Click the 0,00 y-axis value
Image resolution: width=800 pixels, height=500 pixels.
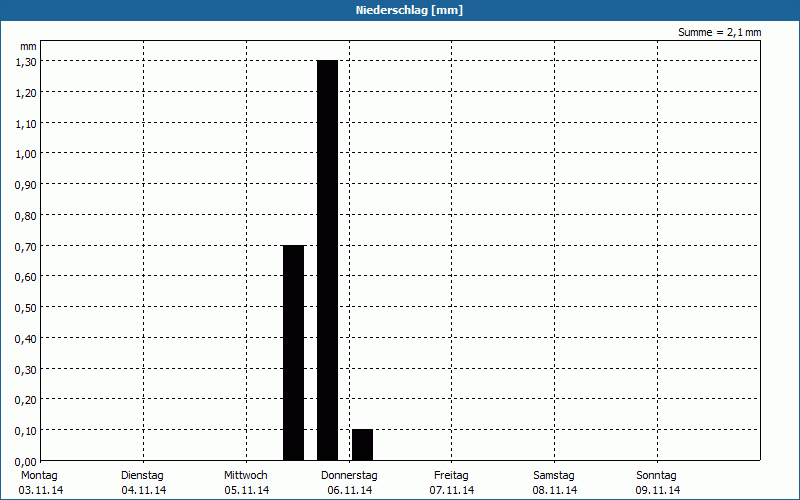coord(26,462)
